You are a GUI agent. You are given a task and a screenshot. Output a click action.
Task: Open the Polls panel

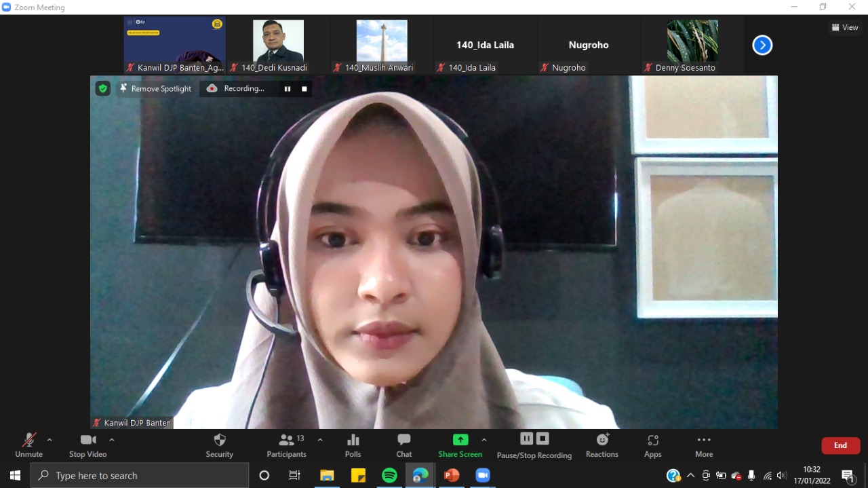353,445
